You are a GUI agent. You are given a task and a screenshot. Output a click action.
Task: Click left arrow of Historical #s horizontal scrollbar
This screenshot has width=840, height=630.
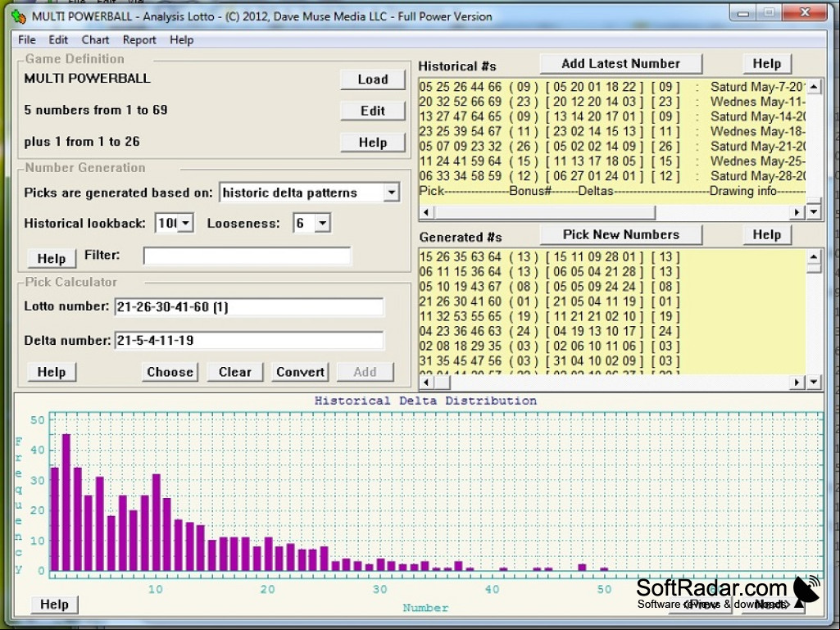(426, 212)
